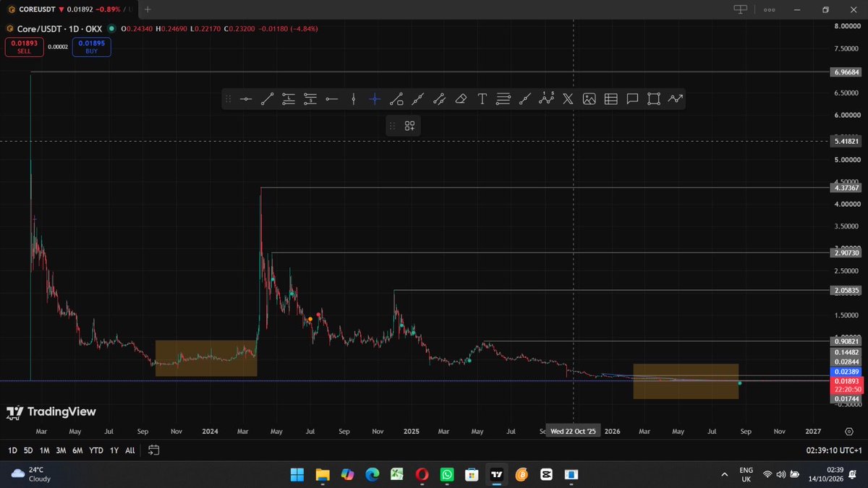This screenshot has height=488, width=868.
Task: Set the range to 1D
Action: click(x=12, y=450)
